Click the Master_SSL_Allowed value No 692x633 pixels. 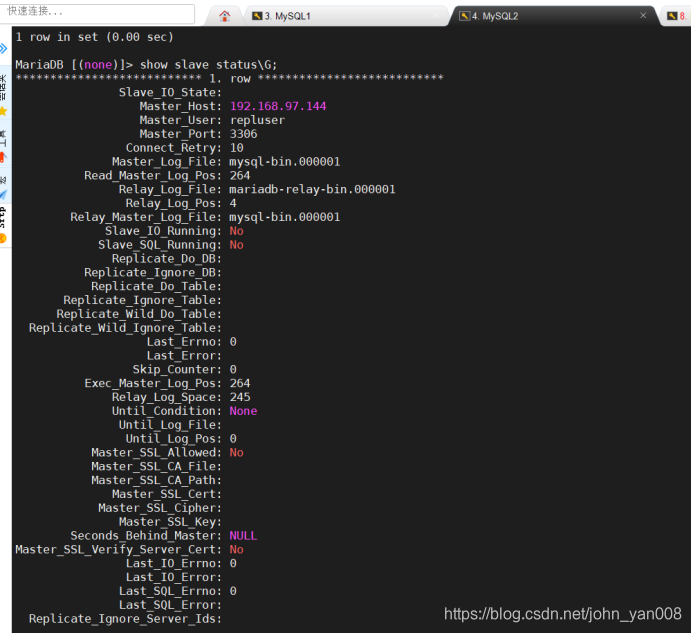[236, 452]
